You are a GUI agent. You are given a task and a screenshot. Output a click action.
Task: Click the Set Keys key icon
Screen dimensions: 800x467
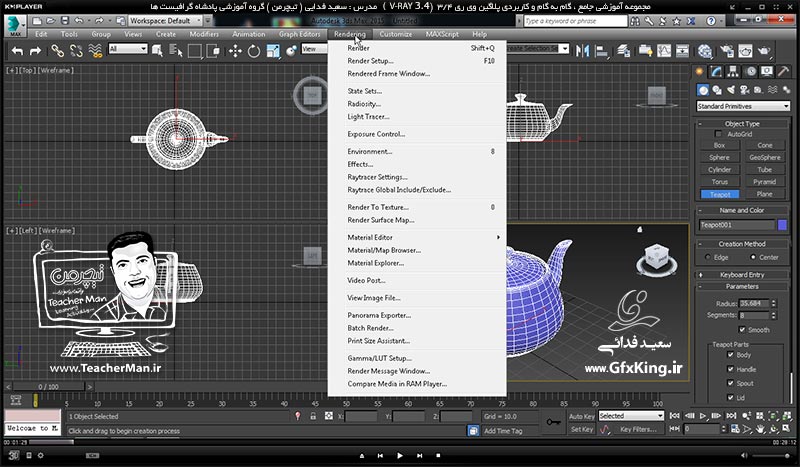tap(553, 422)
